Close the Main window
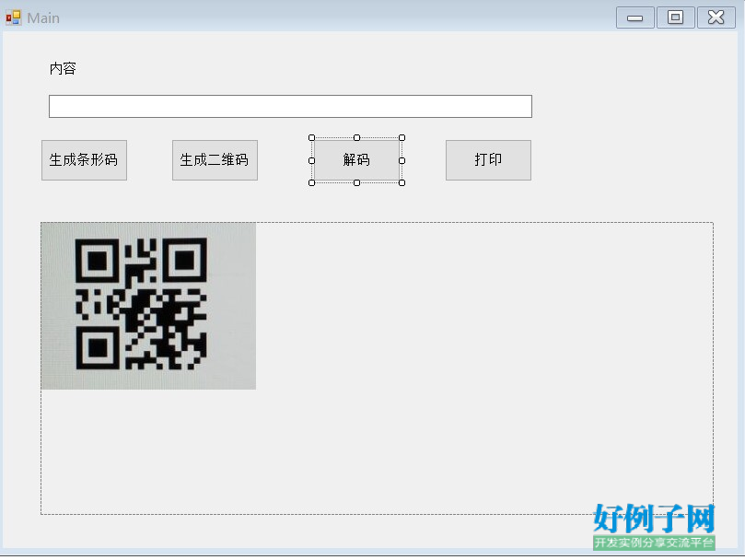The height and width of the screenshot is (560, 745). (716, 17)
